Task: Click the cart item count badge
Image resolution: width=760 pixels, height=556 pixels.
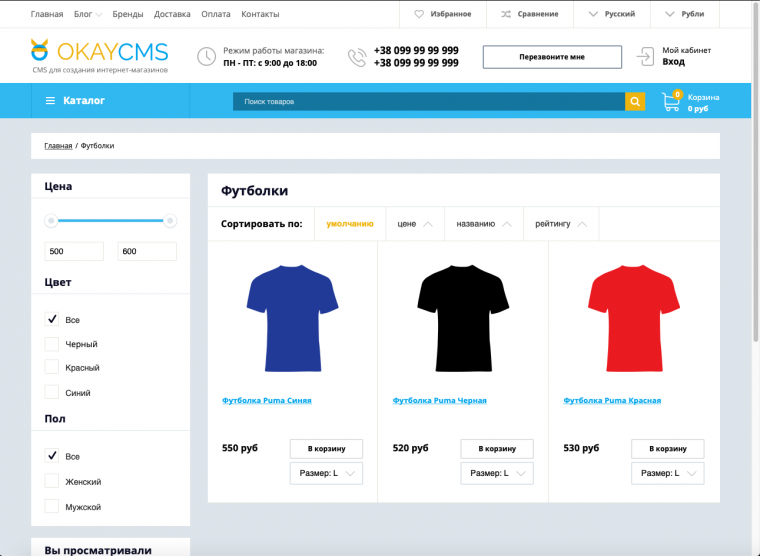Action: tap(678, 94)
